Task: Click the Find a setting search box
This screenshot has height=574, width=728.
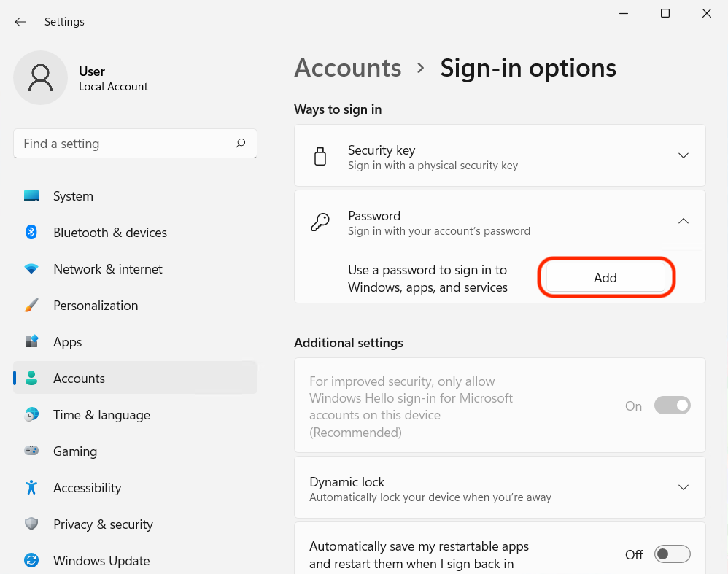Action: pos(124,144)
